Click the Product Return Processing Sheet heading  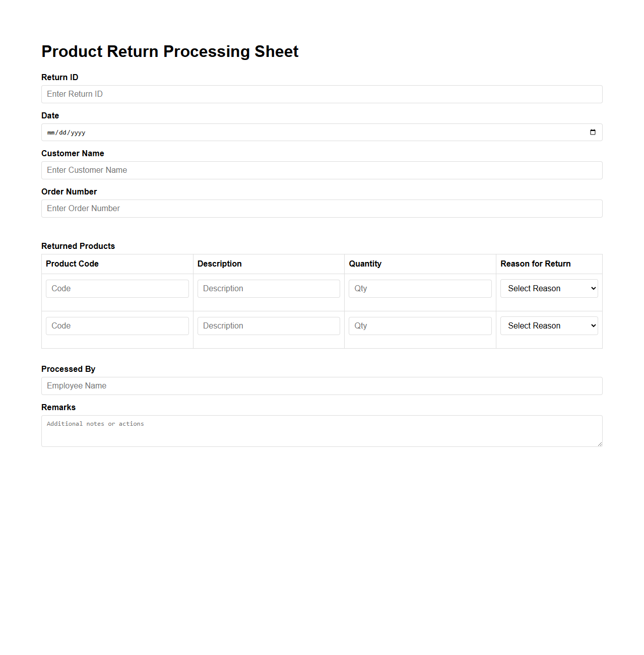(x=170, y=51)
